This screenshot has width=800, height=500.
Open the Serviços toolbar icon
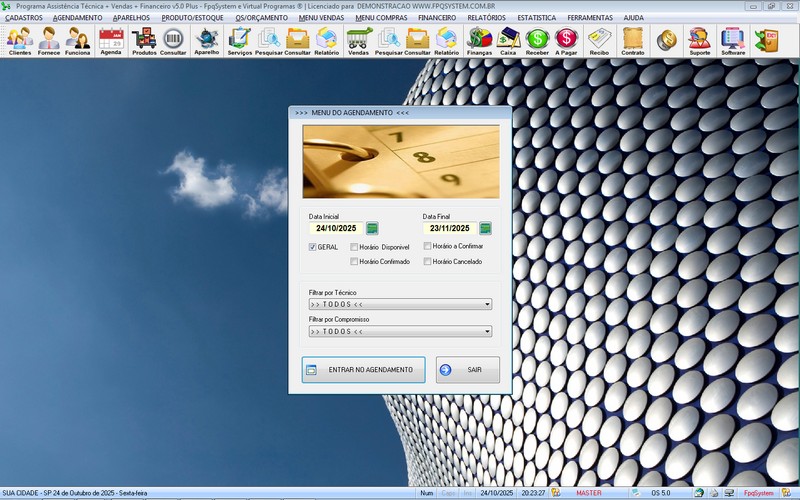point(240,41)
